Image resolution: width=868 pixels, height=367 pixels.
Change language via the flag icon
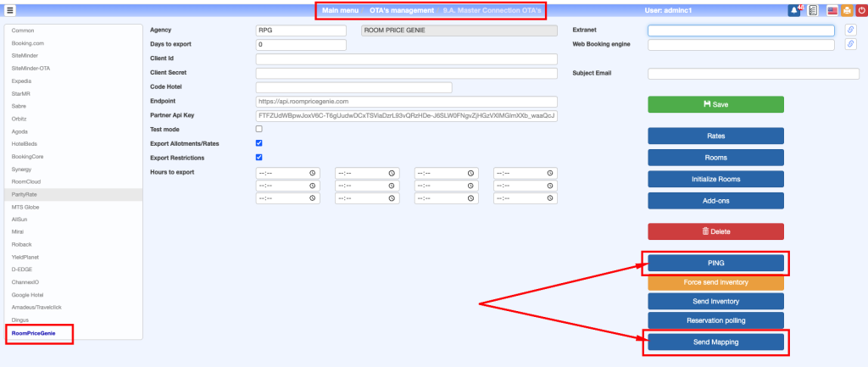click(832, 10)
